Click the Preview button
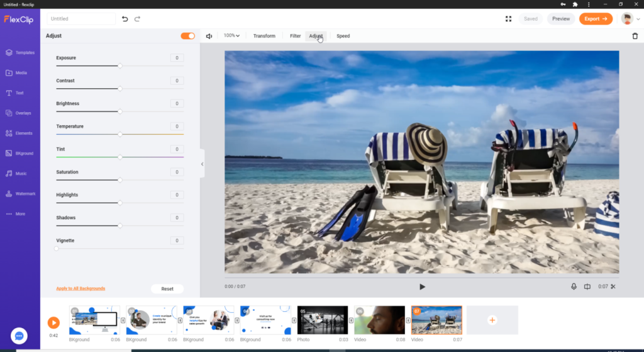Screen dimensions: 644x352 tap(560, 19)
